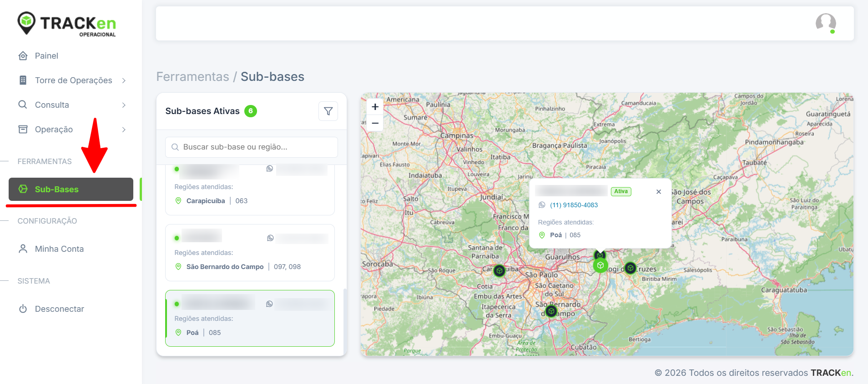
Task: Expand the Operação chevron
Action: tap(124, 130)
